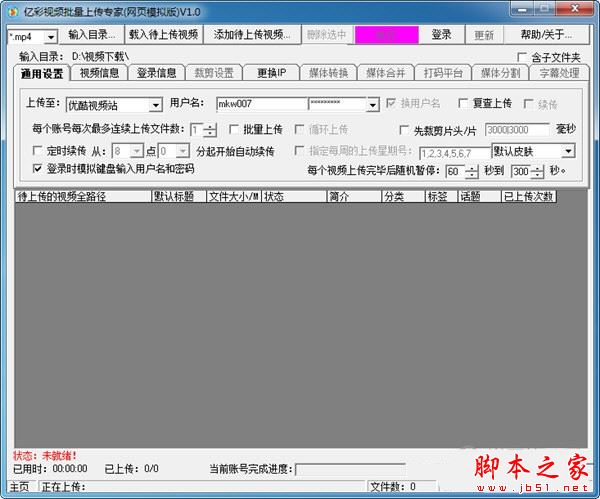The height and width of the screenshot is (499, 600).
Task: Open 媒体合并 tab
Action: [386, 73]
